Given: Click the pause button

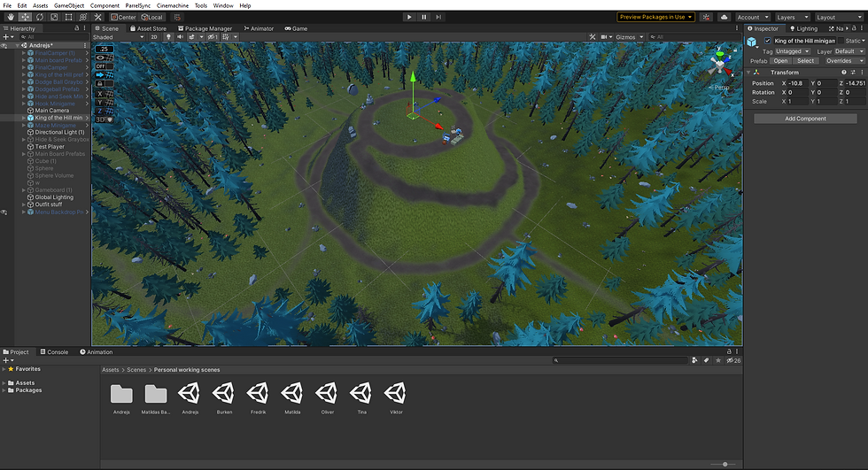Looking at the screenshot, I should (424, 17).
